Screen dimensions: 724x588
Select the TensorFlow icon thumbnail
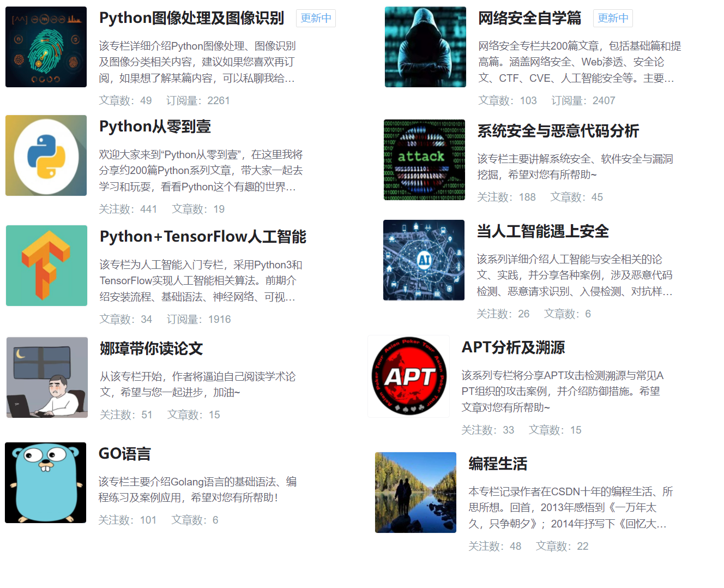[x=46, y=266]
